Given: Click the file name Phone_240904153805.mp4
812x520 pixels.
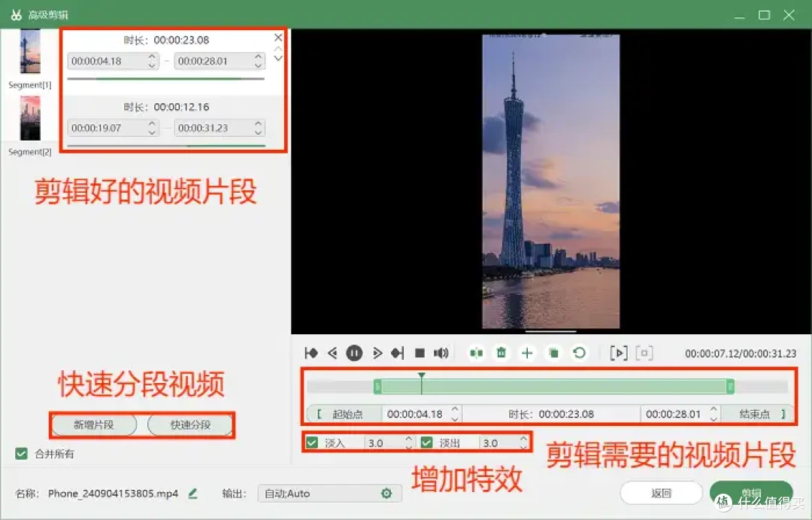Looking at the screenshot, I should [113, 494].
